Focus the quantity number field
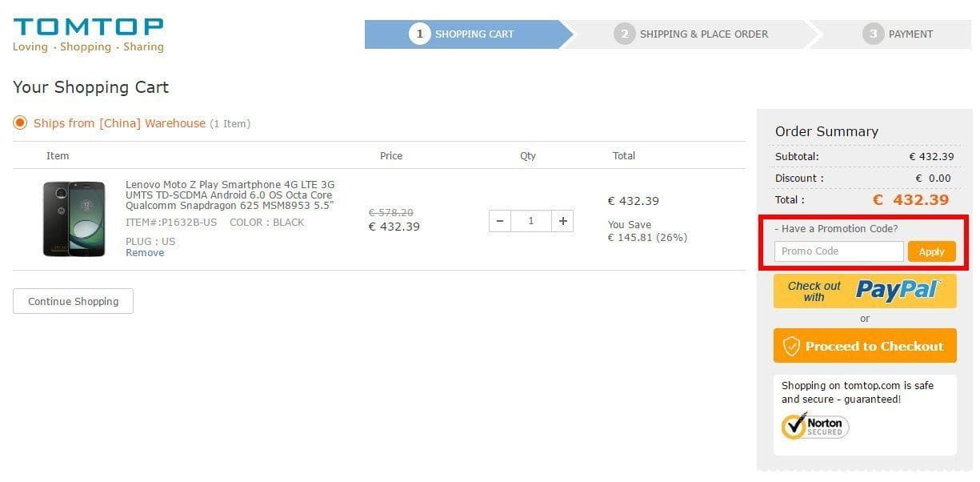Image resolution: width=980 pixels, height=482 pixels. click(531, 221)
